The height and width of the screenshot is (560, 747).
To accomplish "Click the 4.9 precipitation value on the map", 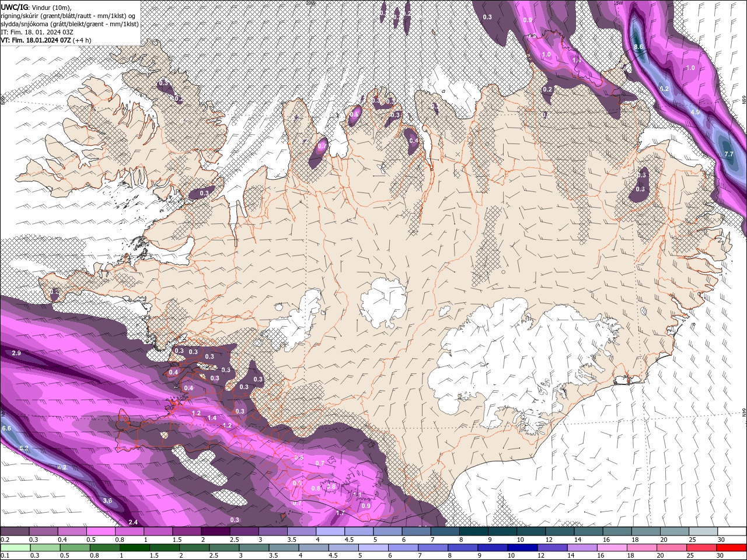I will [695, 112].
